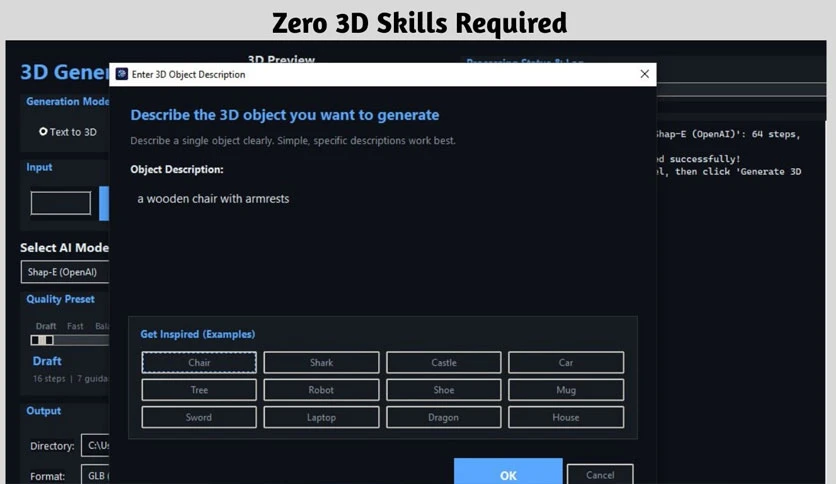Click the dialog title bar app icon
Image resolution: width=836 pixels, height=484 pixels.
pyautogui.click(x=122, y=74)
